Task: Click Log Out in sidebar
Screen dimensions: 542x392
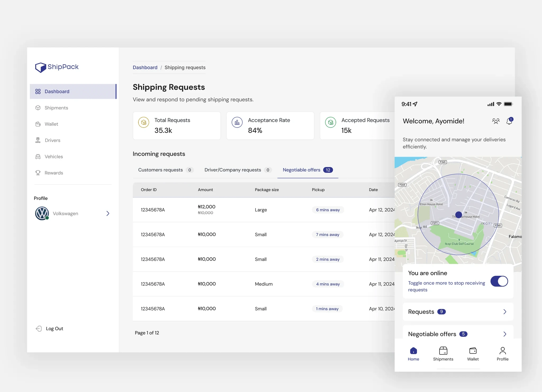Action: tap(54, 328)
